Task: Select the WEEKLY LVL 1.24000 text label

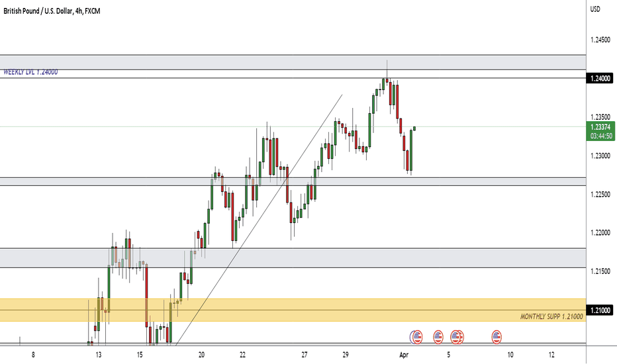Action: [30, 72]
